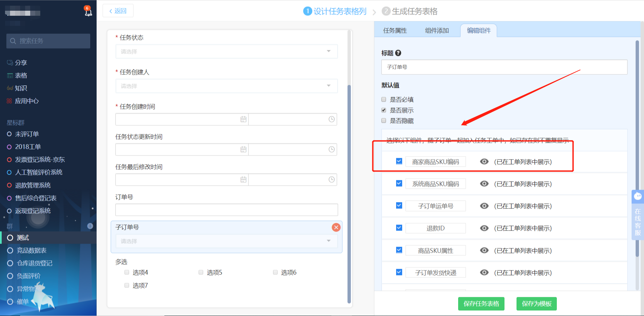
Task: Click the notification bell icon
Action: (x=88, y=12)
